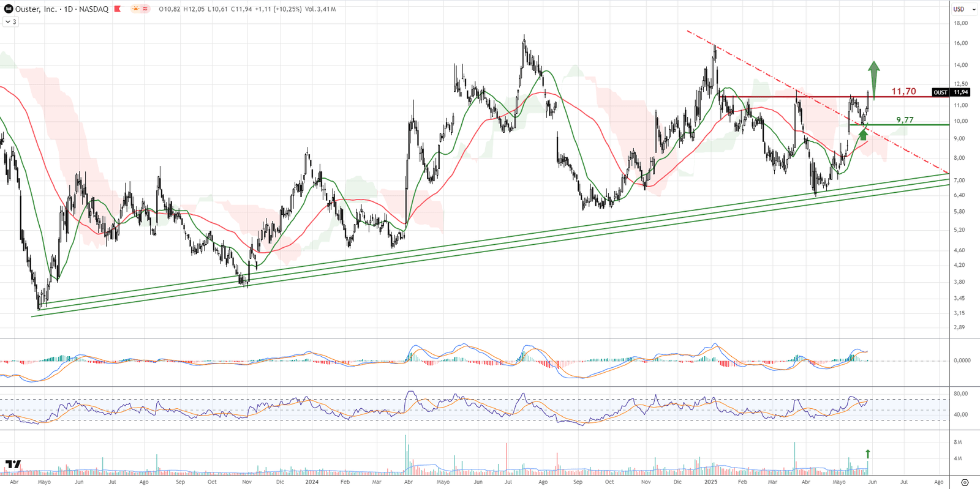Click the orange sun market-status icon
980x489 pixels.
pyautogui.click(x=135, y=9)
